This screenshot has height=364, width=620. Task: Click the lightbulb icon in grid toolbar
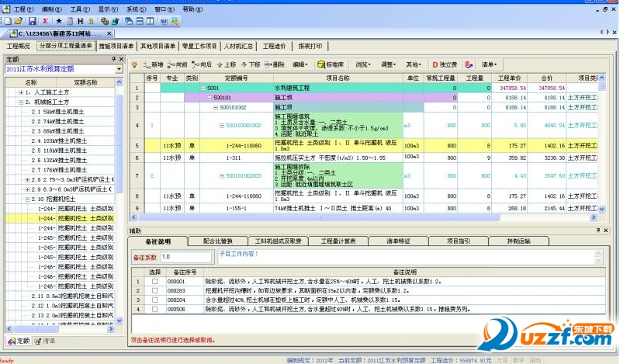[134, 64]
